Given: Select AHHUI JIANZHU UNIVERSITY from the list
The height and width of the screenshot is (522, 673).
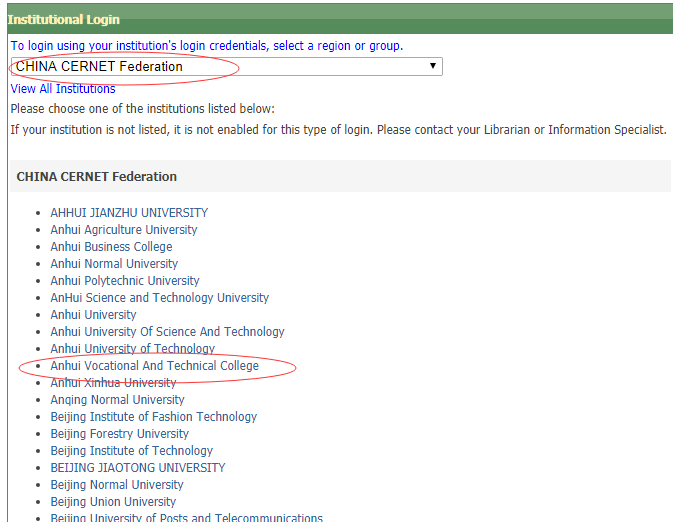Looking at the screenshot, I should [x=129, y=213].
